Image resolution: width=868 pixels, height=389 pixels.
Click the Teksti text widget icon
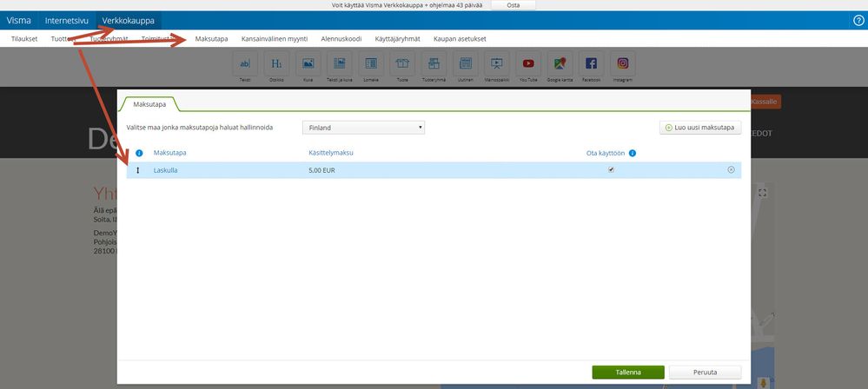coord(245,63)
